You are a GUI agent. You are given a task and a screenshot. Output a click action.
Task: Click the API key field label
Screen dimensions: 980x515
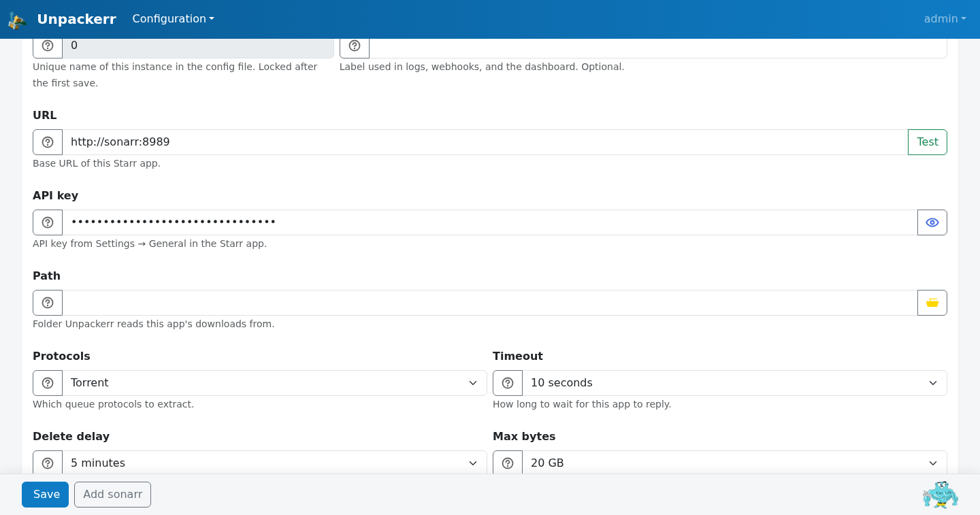(x=55, y=195)
